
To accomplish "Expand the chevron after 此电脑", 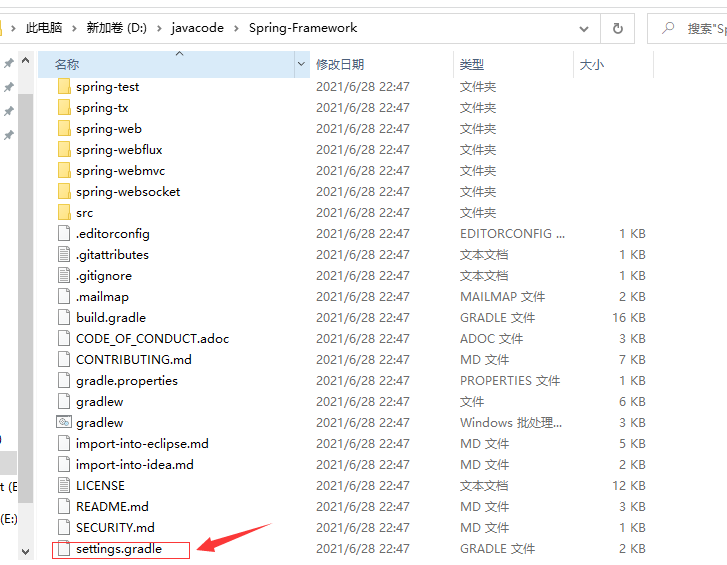I will [74, 28].
